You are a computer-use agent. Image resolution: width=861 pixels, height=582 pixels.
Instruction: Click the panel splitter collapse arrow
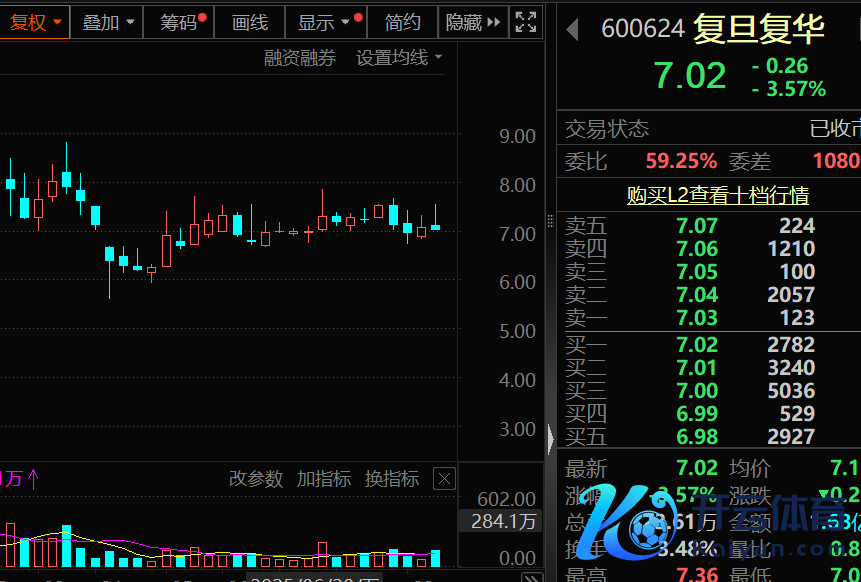pos(550,438)
